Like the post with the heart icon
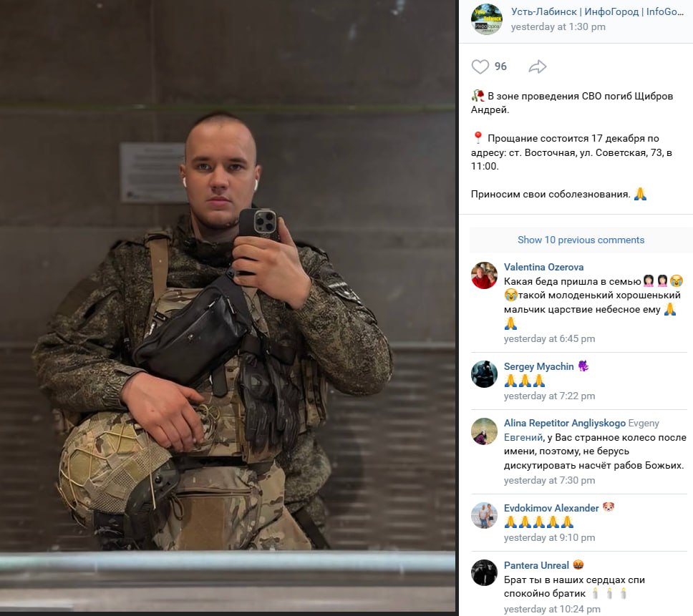 [x=480, y=67]
